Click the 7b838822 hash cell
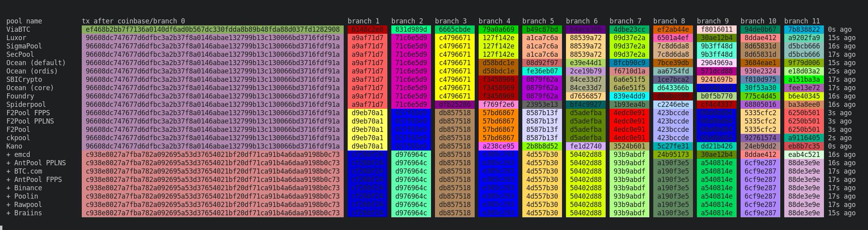 [x=804, y=30]
